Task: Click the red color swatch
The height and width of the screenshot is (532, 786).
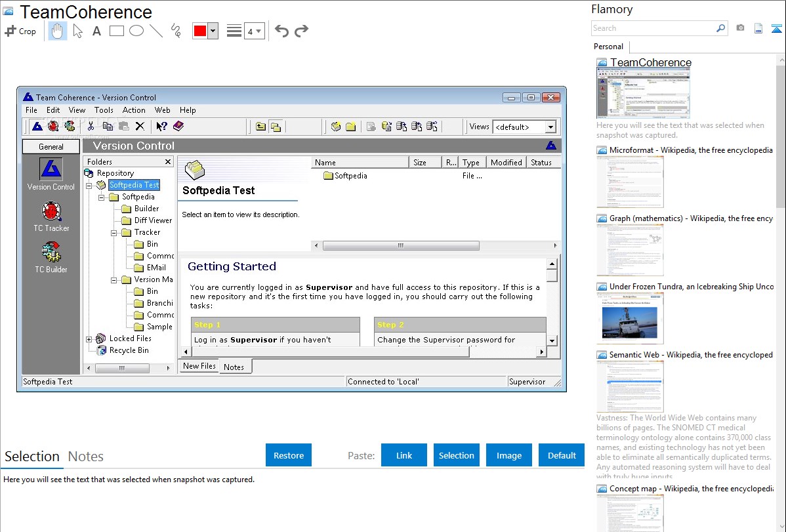Action: coord(200,31)
